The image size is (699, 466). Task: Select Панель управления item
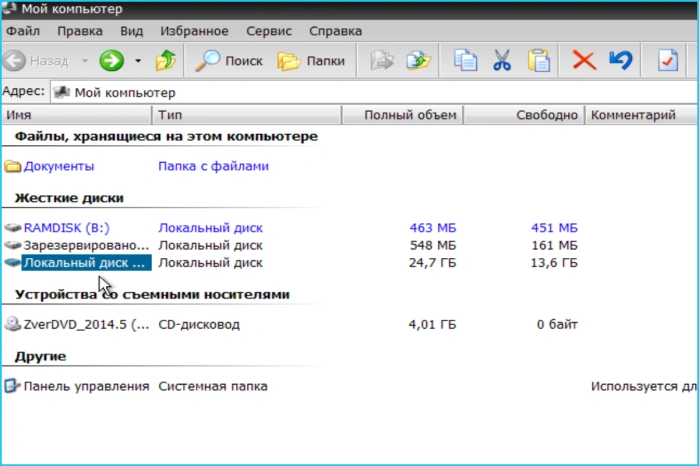(86, 386)
